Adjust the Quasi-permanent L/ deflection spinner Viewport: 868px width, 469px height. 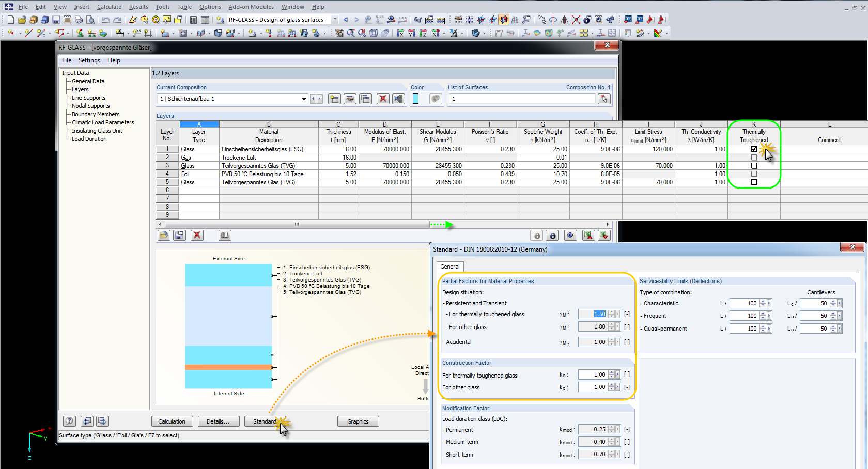click(763, 329)
